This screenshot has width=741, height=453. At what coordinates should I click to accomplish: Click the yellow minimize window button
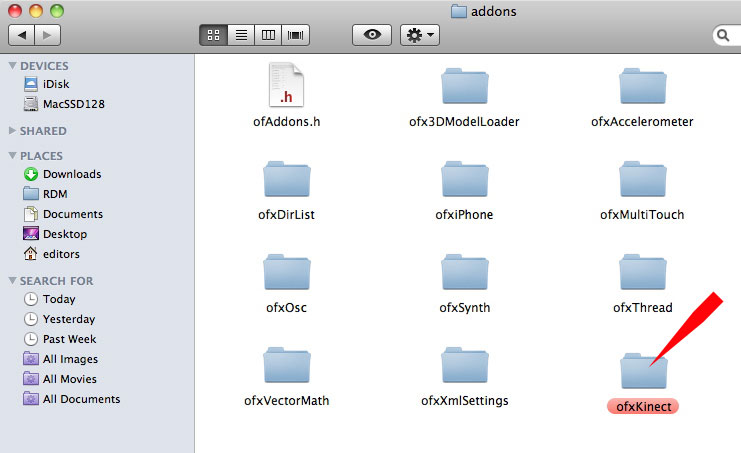(x=36, y=11)
